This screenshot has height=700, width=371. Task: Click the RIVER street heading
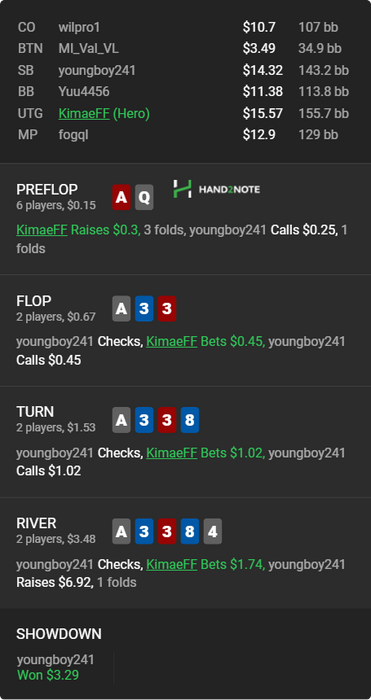tap(37, 523)
